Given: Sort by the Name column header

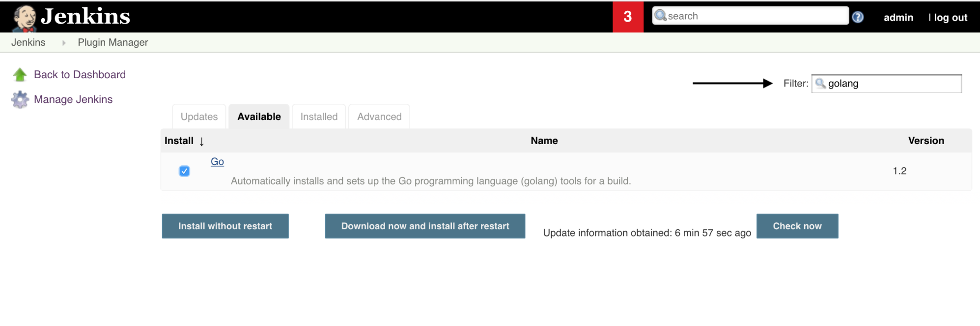Looking at the screenshot, I should click(544, 141).
